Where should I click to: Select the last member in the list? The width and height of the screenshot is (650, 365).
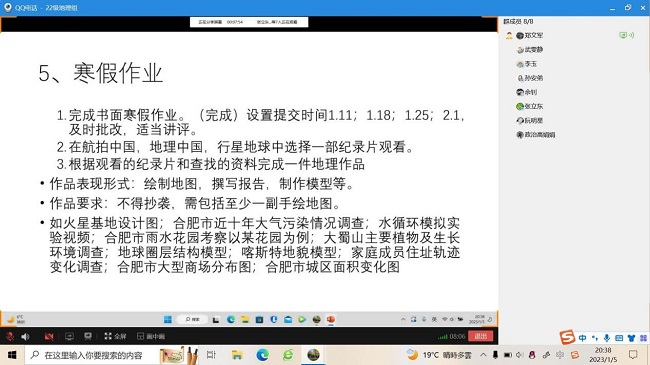[536, 134]
